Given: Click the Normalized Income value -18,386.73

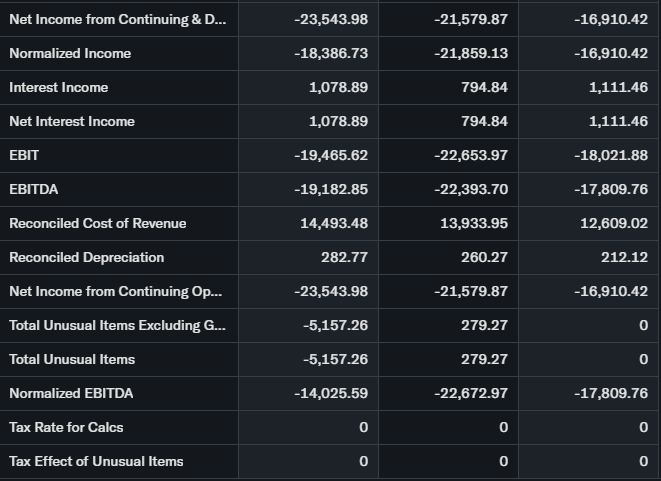Looking at the screenshot, I should tap(331, 53).
